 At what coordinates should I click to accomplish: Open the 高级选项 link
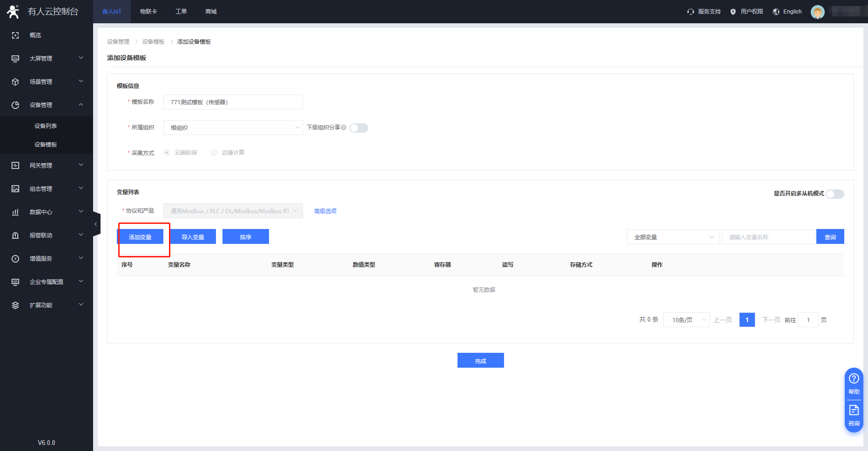(x=325, y=211)
